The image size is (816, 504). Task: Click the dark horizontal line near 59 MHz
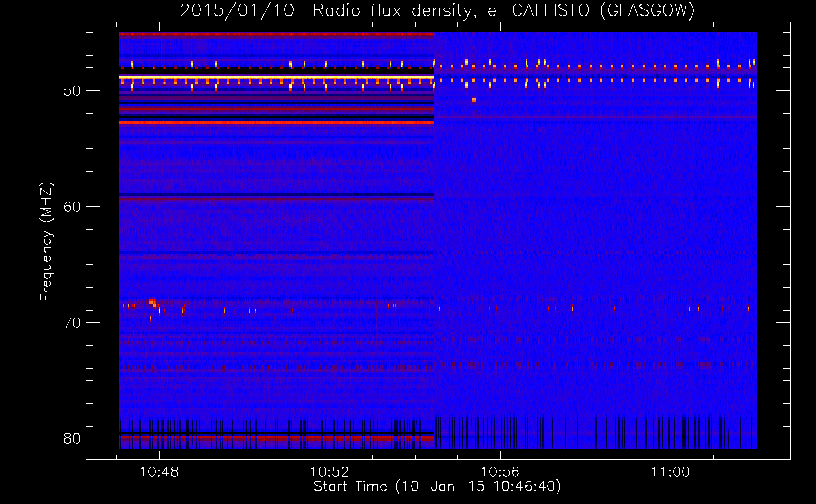pyautogui.click(x=276, y=194)
